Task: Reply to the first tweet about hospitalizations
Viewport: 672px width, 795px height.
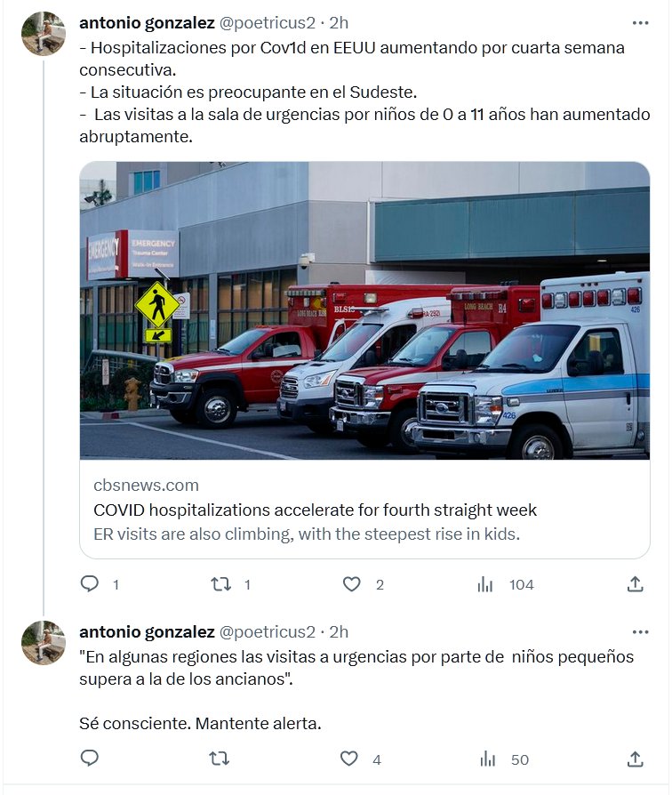Action: [90, 584]
